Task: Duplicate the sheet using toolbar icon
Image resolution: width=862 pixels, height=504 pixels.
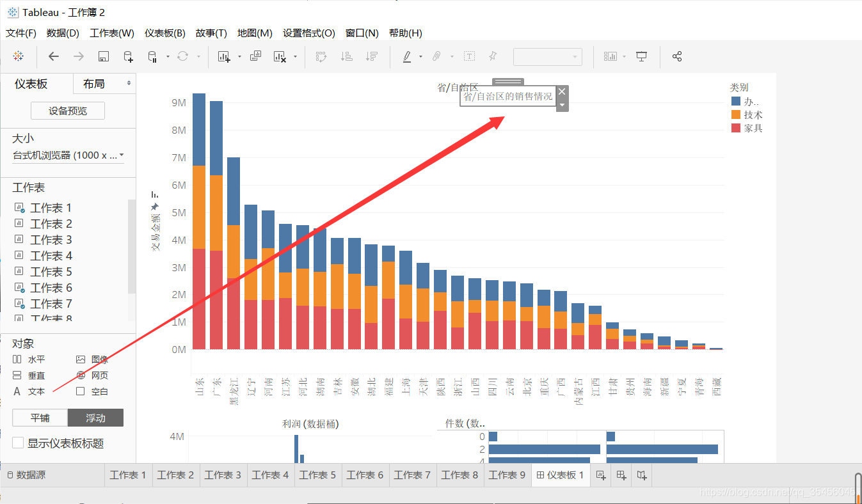Action: [x=255, y=56]
